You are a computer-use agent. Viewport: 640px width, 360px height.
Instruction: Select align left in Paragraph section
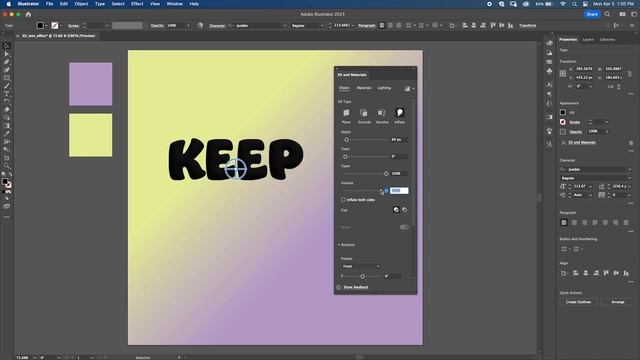pos(564,222)
